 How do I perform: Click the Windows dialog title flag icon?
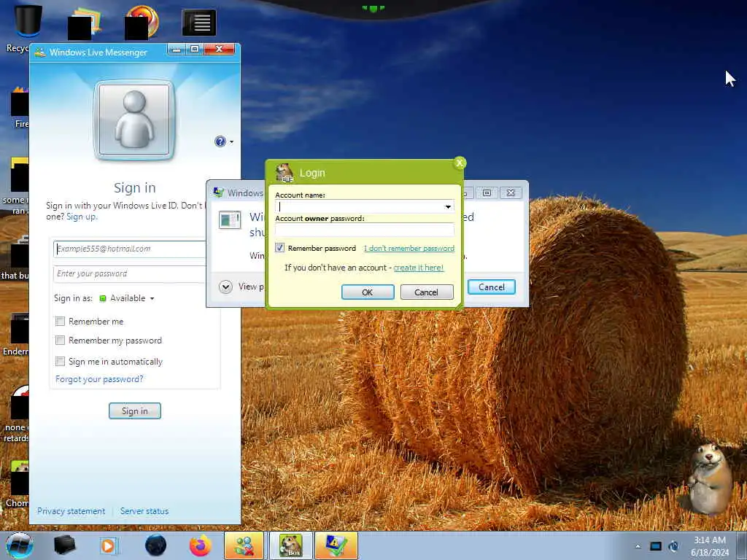(x=219, y=192)
